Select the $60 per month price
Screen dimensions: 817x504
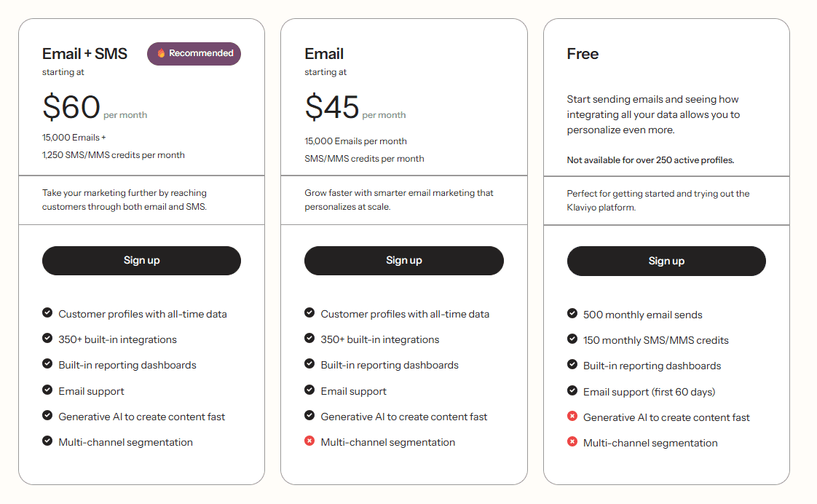[95, 107]
